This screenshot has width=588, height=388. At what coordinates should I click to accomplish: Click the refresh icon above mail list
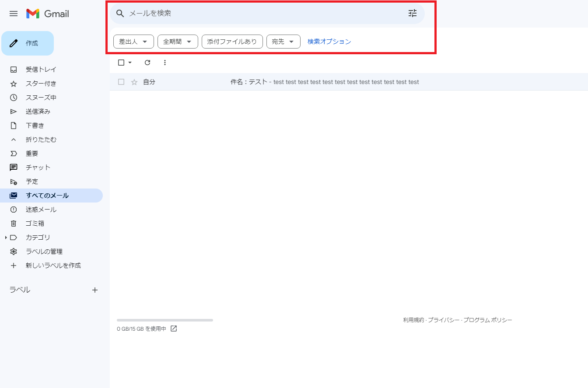tap(147, 63)
